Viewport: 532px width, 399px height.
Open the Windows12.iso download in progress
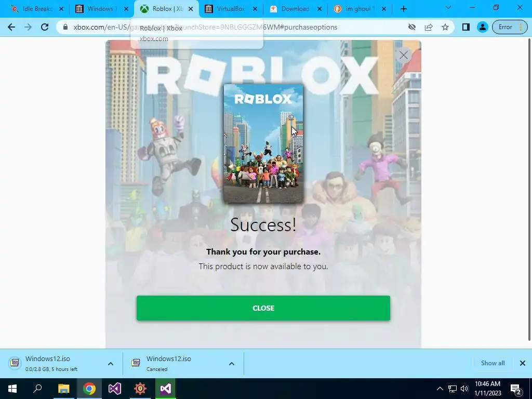click(x=51, y=363)
